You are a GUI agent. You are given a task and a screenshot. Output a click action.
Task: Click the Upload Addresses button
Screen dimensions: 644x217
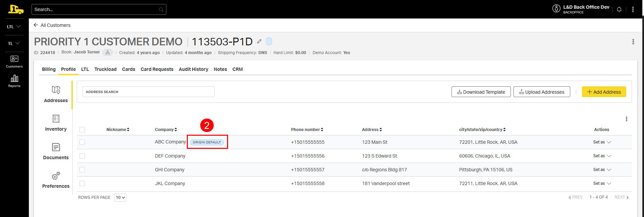click(542, 92)
